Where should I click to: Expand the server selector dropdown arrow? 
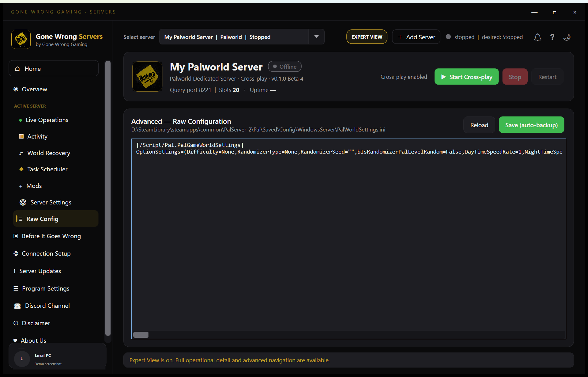tap(316, 37)
